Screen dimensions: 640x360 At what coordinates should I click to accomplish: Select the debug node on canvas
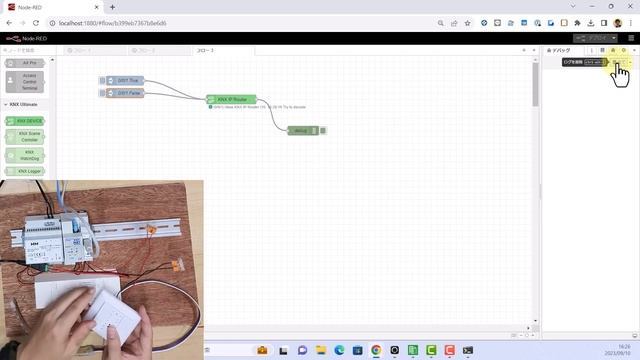click(x=303, y=131)
